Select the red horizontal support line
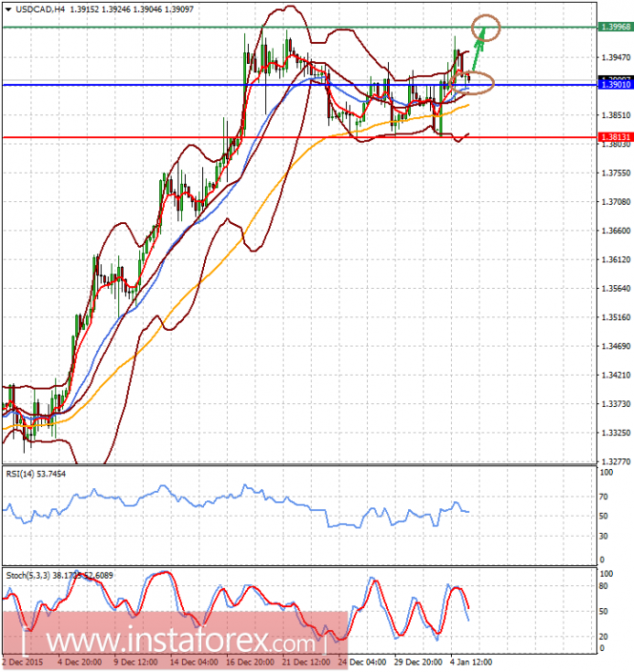The height and width of the screenshot is (672, 634). point(299,137)
